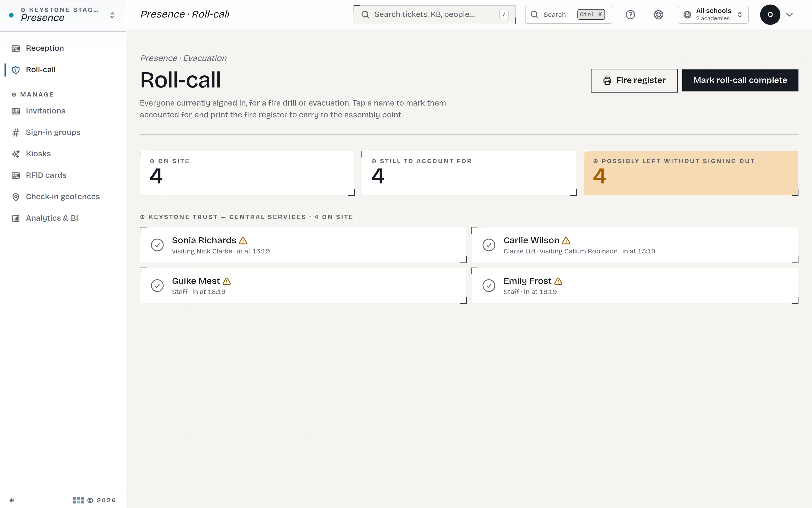The image size is (812, 508).
Task: Click the slash shortcut key badge
Action: click(504, 15)
